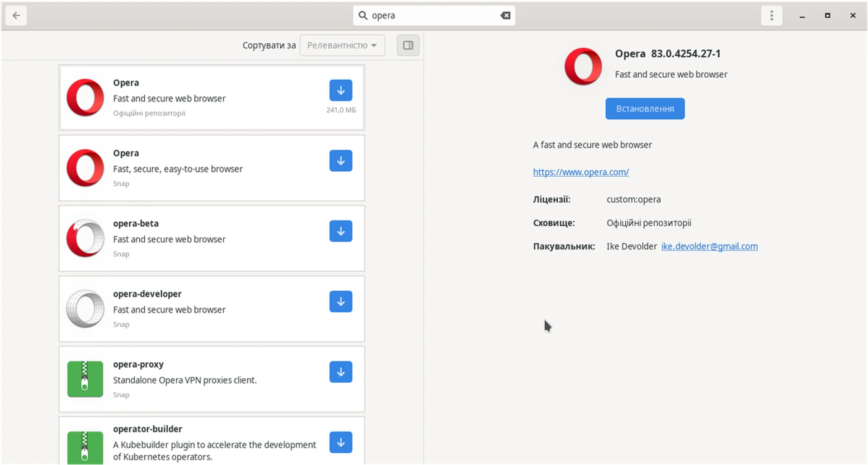Select the opera-proxy result title
868x465 pixels.
coord(138,364)
